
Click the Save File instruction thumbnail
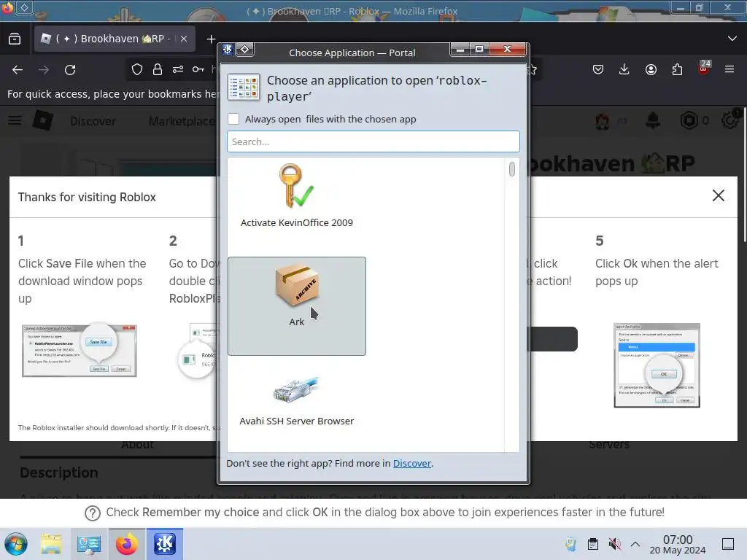(x=79, y=351)
